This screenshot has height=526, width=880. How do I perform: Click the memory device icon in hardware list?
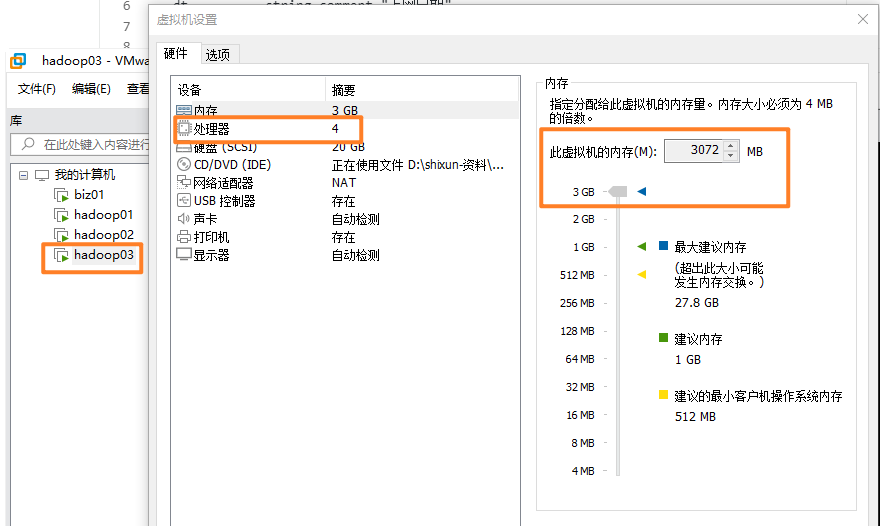point(184,111)
